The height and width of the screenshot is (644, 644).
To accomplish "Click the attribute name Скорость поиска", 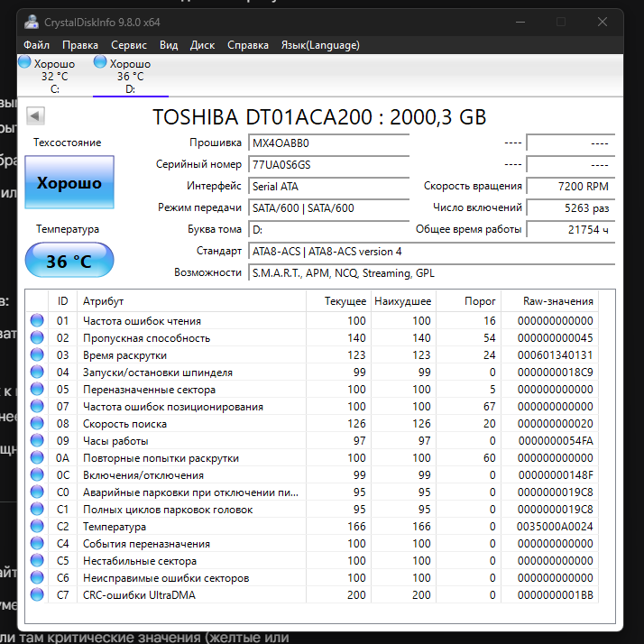I will coord(124,423).
